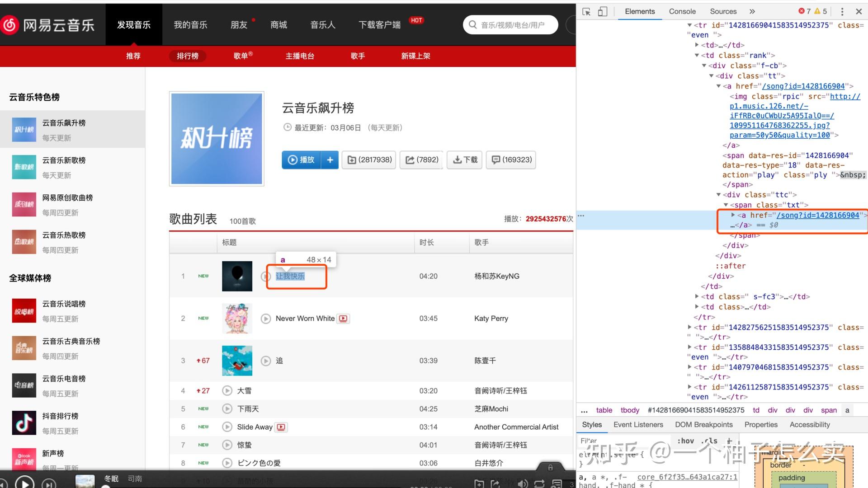The image size is (868, 488).
Task: Go to the 新碟上架 sub-navigation tab
Action: (415, 56)
